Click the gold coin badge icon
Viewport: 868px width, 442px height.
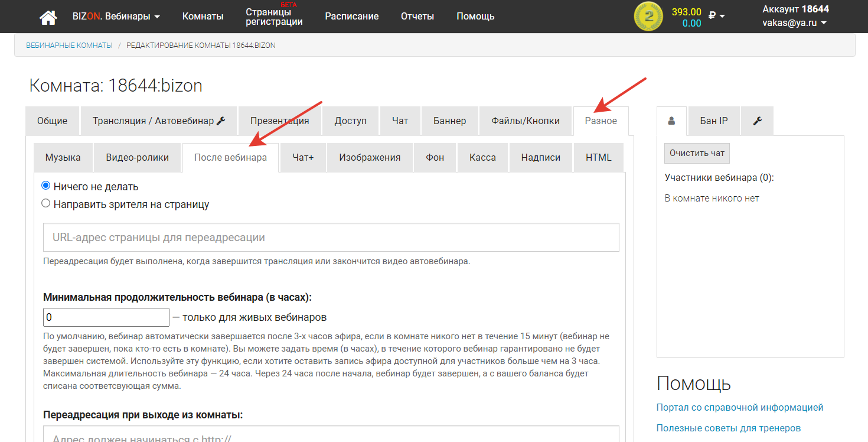pos(648,17)
